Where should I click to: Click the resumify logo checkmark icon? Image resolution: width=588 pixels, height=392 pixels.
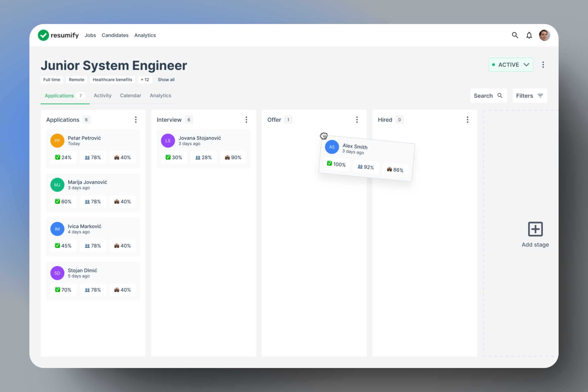43,35
